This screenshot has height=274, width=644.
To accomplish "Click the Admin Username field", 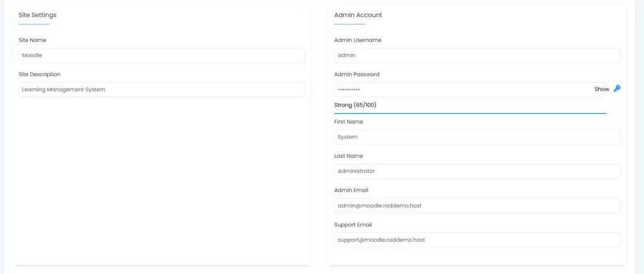I will pos(477,55).
